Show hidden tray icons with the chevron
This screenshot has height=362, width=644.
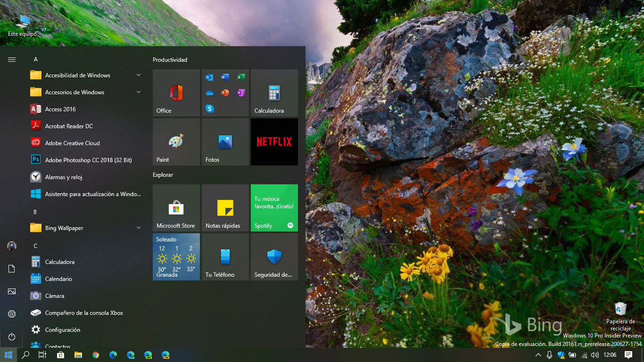click(x=538, y=355)
